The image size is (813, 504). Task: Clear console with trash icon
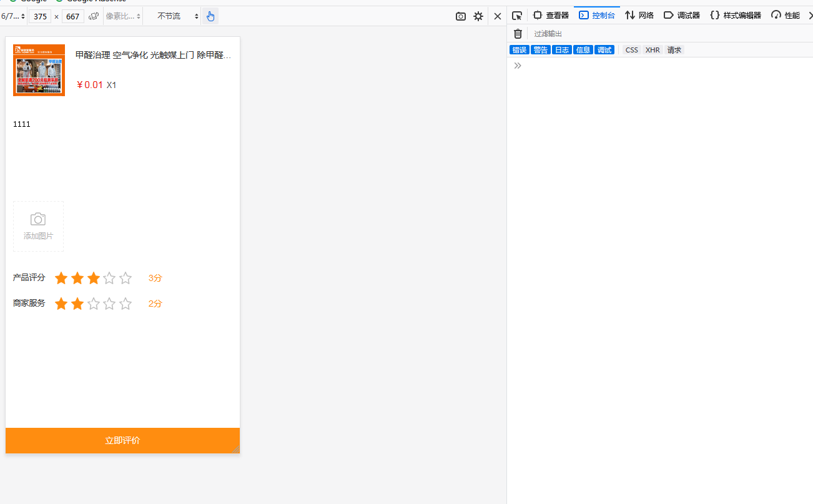(518, 34)
